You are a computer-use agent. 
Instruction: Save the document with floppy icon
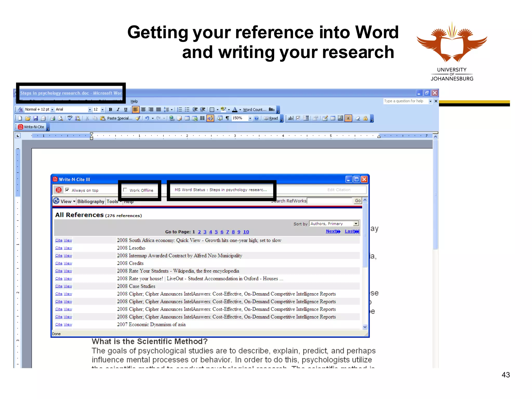tap(36, 118)
